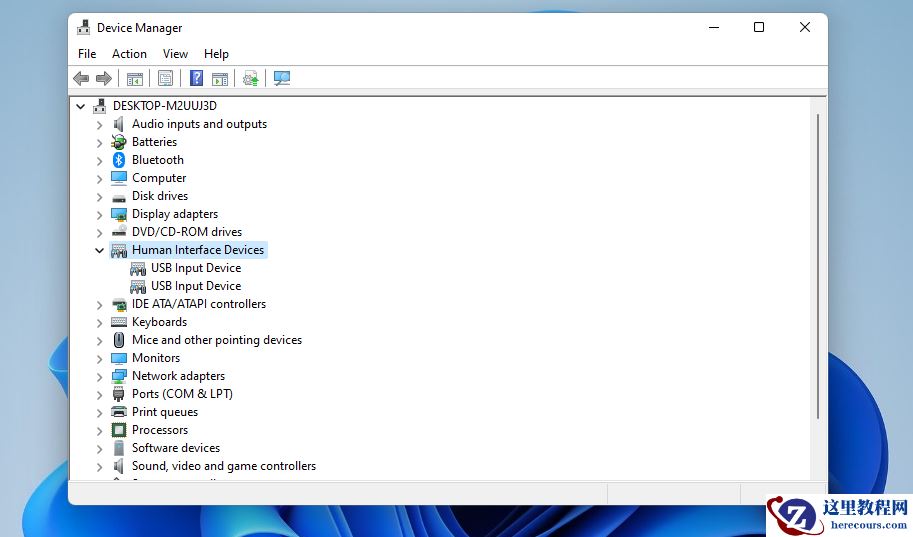913x537 pixels.
Task: Click the DVD/CD-ROM drives icon
Action: [119, 232]
